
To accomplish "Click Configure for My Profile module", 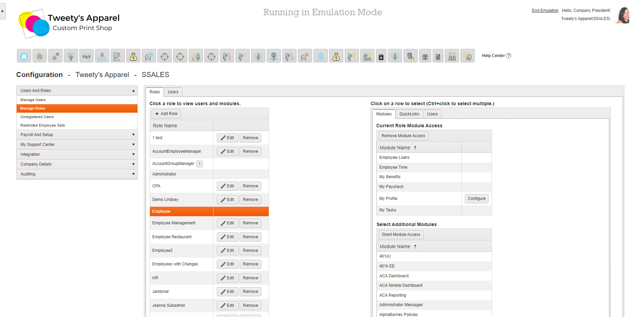I will tap(476, 199).
